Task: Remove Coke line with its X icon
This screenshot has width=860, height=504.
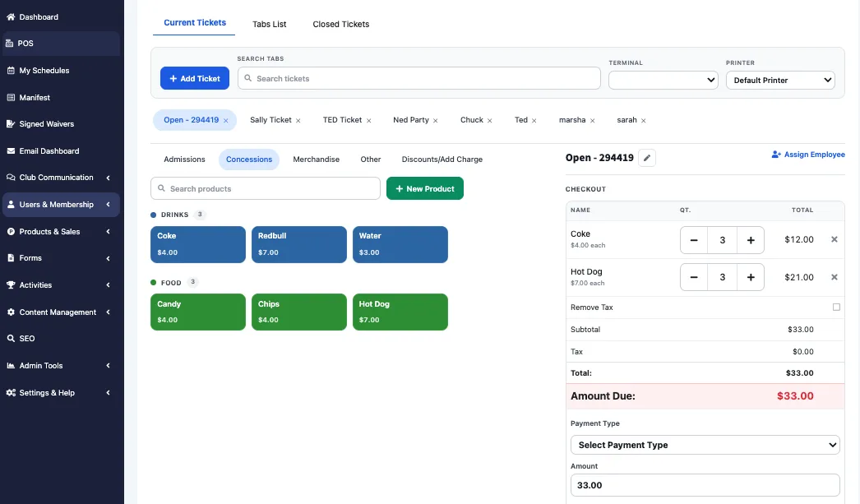Action: [x=835, y=239]
